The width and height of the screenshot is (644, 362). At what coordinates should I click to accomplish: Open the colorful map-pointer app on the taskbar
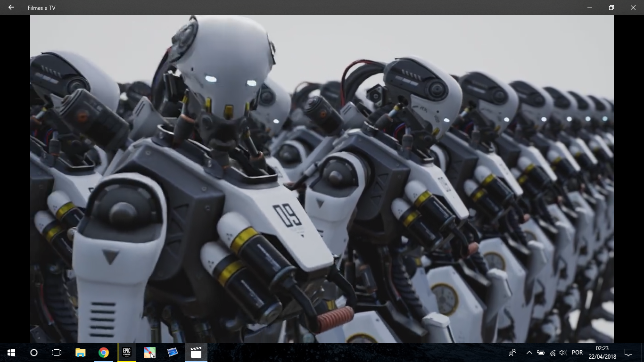(x=150, y=353)
